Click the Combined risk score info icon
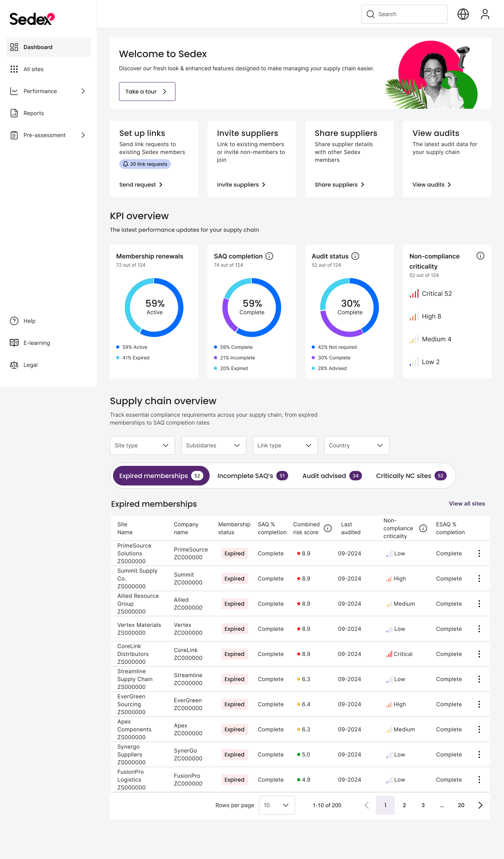Image resolution: width=504 pixels, height=859 pixels. tap(328, 528)
